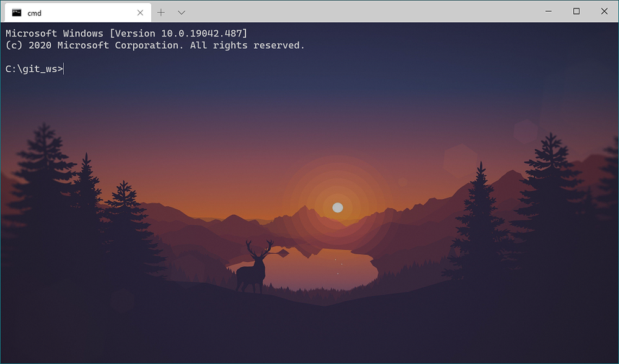This screenshot has width=619, height=364.
Task: Click the C:\git_ws> command prompt line
Action: [x=34, y=69]
